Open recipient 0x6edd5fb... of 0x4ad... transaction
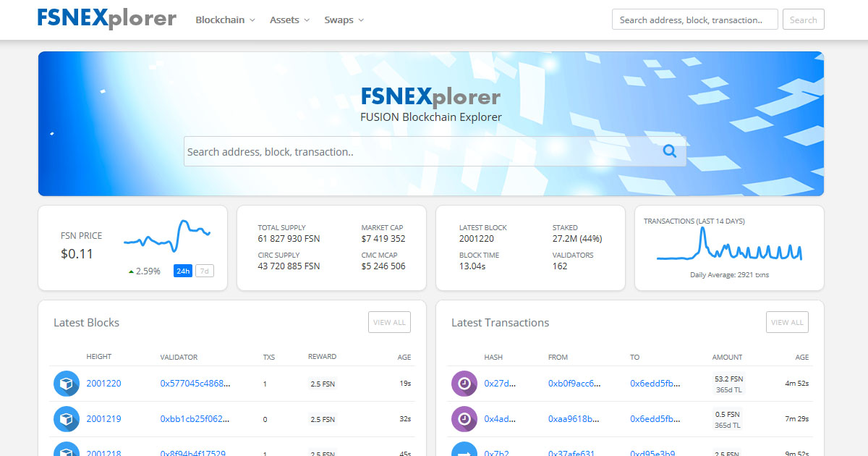Image resolution: width=868 pixels, height=456 pixels. [x=655, y=419]
